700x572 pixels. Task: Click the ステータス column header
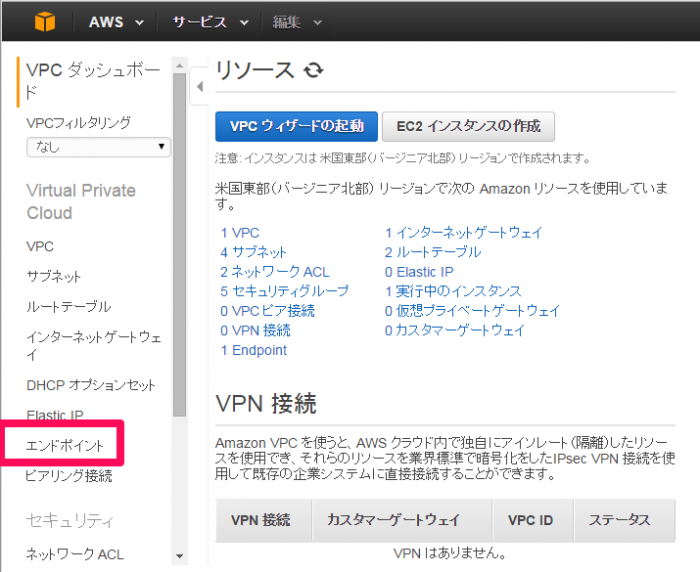[625, 520]
